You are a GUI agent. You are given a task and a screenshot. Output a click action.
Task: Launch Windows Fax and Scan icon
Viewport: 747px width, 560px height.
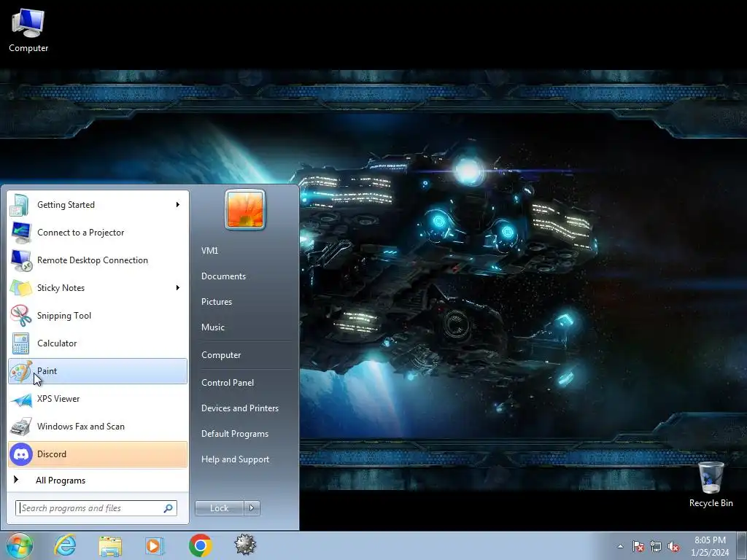tap(20, 426)
